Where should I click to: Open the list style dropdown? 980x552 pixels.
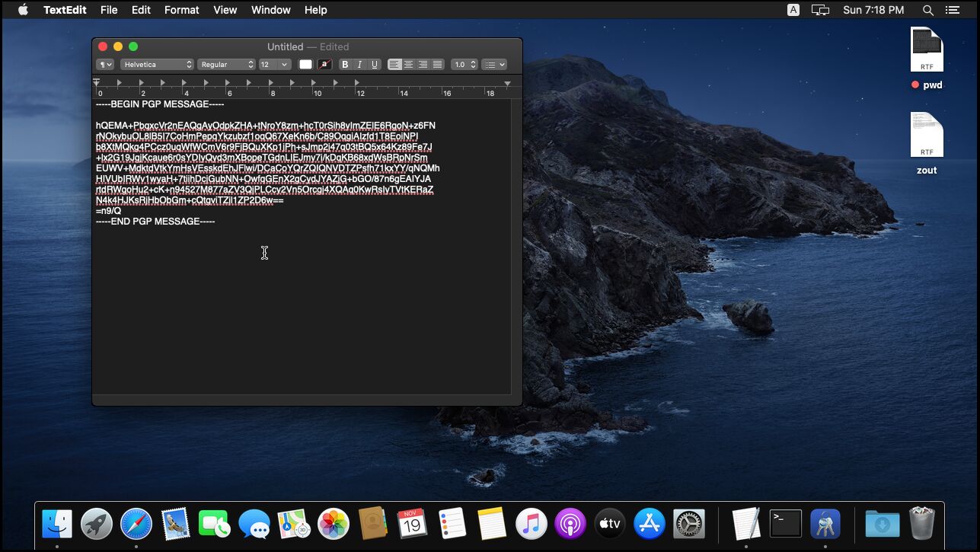point(494,64)
